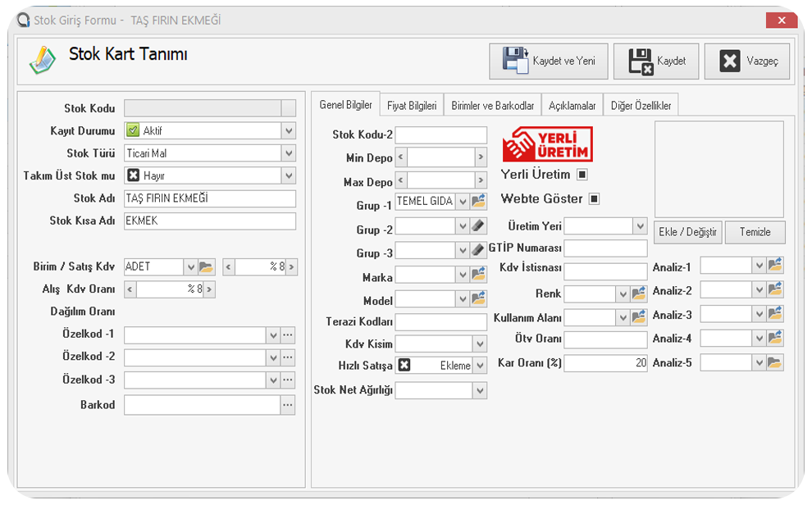This screenshot has width=812, height=505.
Task: Open the Stok Türü dropdown
Action: pos(288,153)
